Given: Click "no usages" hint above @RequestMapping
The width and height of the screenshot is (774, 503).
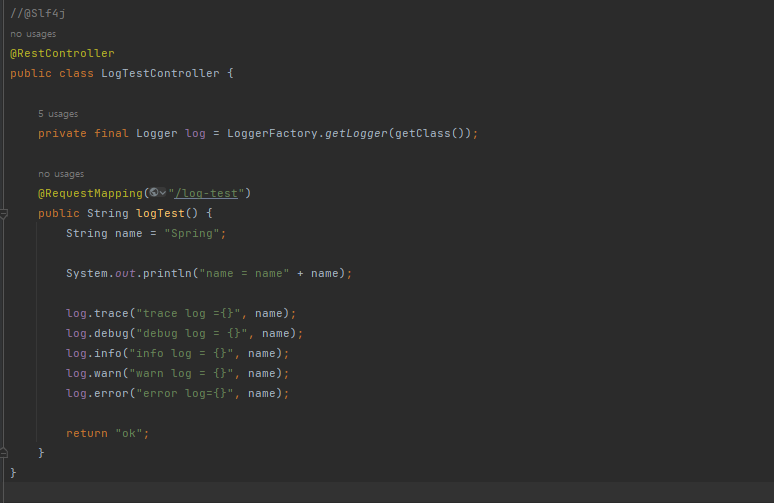Looking at the screenshot, I should click(61, 174).
